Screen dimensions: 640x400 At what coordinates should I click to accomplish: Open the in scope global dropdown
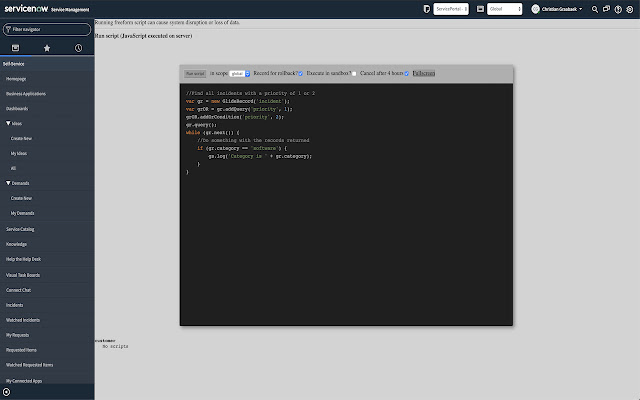240,73
